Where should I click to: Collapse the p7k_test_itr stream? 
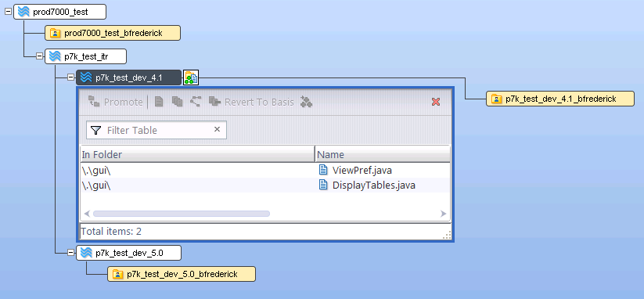39,56
